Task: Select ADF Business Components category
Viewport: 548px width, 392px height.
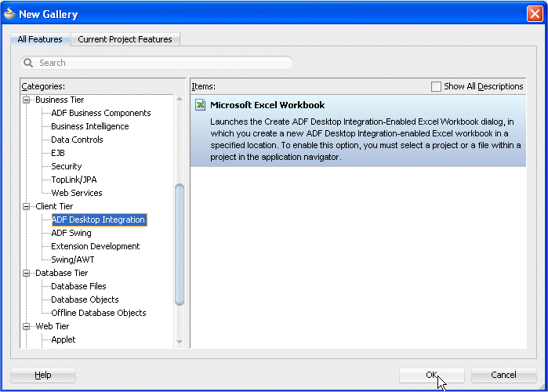Action: click(101, 113)
